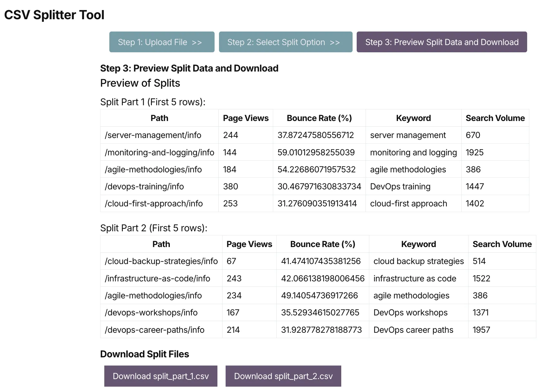
Task: Select the /infrastructure-as-code/info path cell
Action: point(161,279)
